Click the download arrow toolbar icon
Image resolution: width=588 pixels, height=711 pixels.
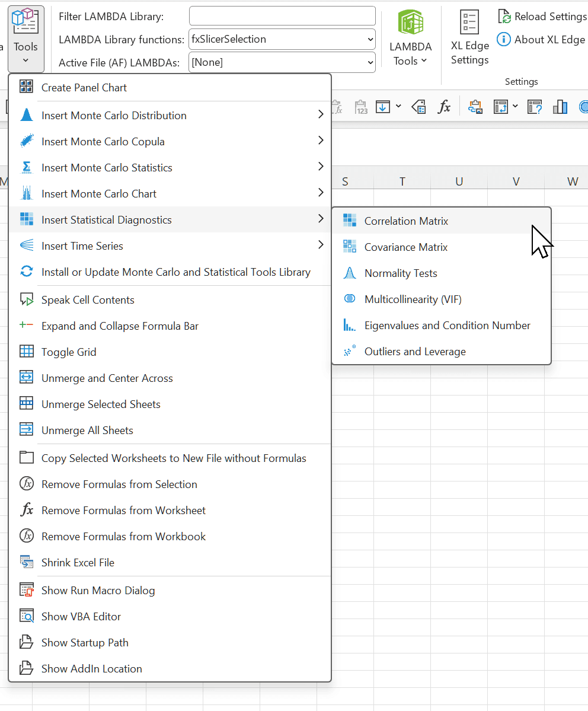tap(383, 107)
